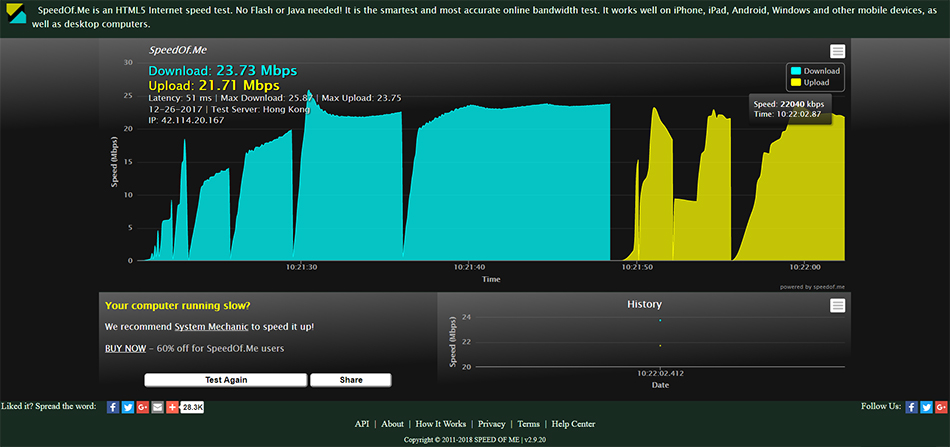Image resolution: width=950 pixels, height=447 pixels.
Task: Toggle the Upload series in the legend
Action: [810, 82]
